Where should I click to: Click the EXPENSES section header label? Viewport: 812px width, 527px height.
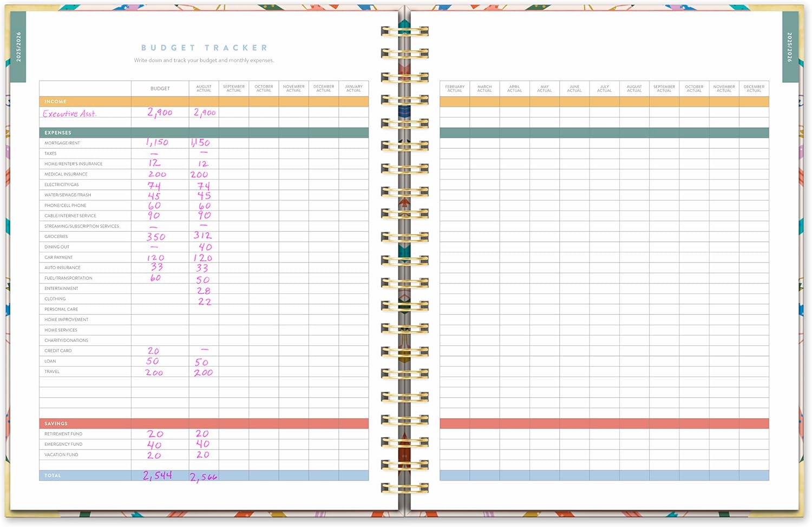(x=58, y=133)
